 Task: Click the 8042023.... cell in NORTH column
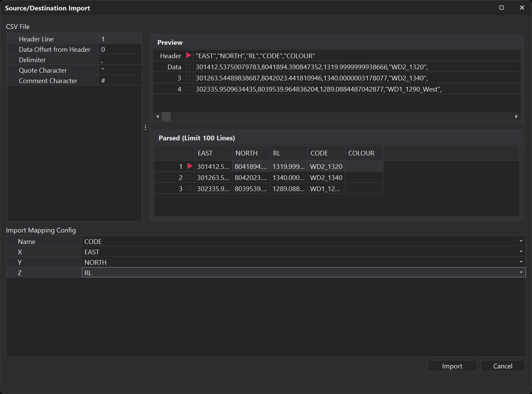(251, 177)
